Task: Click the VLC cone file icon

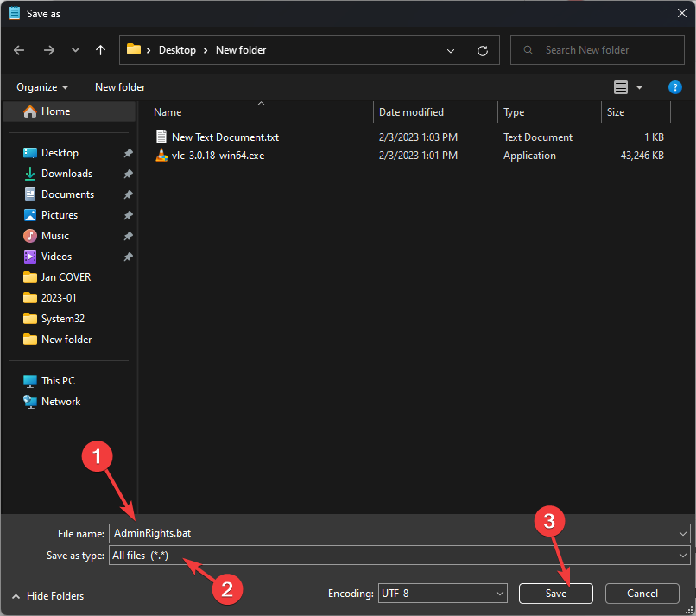Action: tap(161, 155)
